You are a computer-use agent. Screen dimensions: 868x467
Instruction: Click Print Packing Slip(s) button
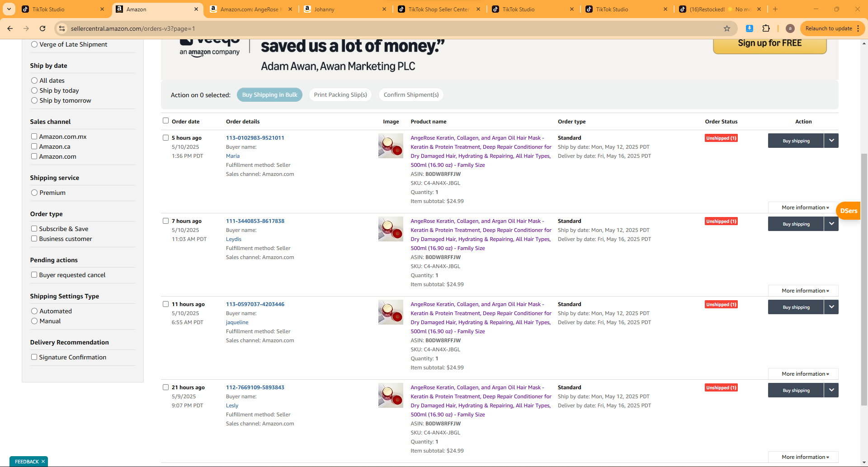[340, 95]
